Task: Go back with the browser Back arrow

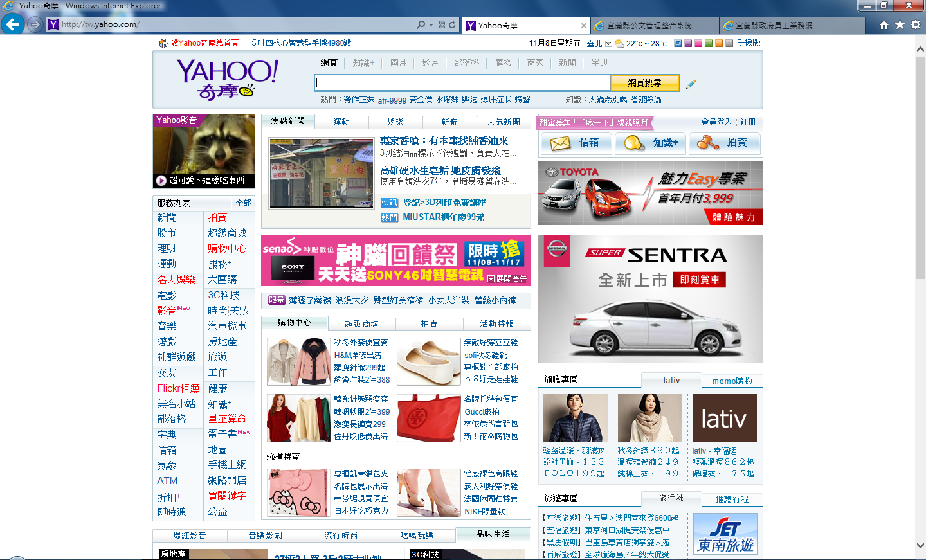Action: coord(13,24)
